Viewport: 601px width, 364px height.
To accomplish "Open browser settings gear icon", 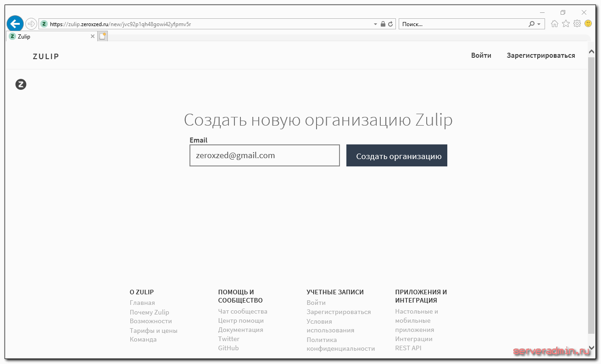I will click(577, 24).
